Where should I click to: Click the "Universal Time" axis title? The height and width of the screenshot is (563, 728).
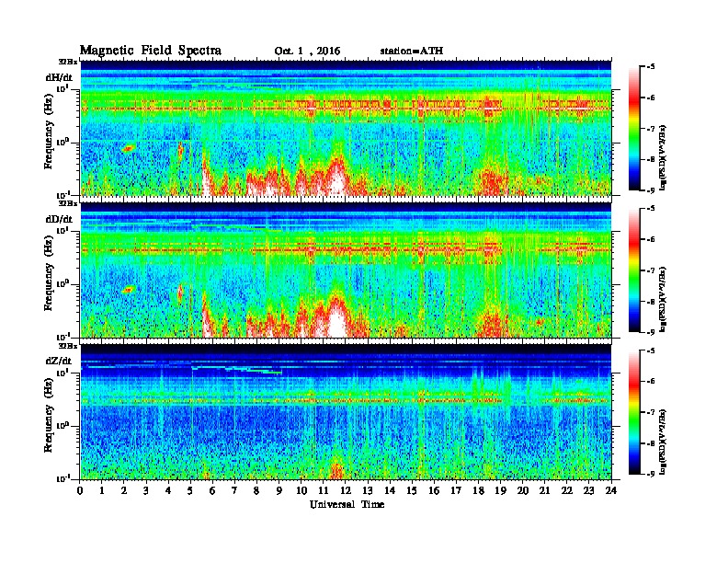347,504
